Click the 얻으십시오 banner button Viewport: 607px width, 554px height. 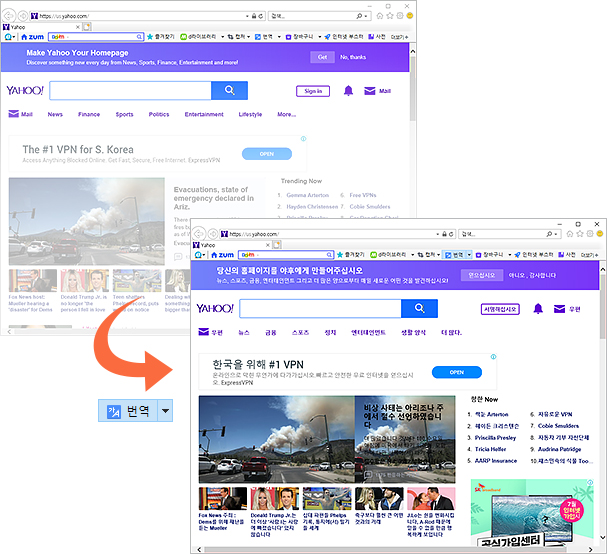(482, 275)
